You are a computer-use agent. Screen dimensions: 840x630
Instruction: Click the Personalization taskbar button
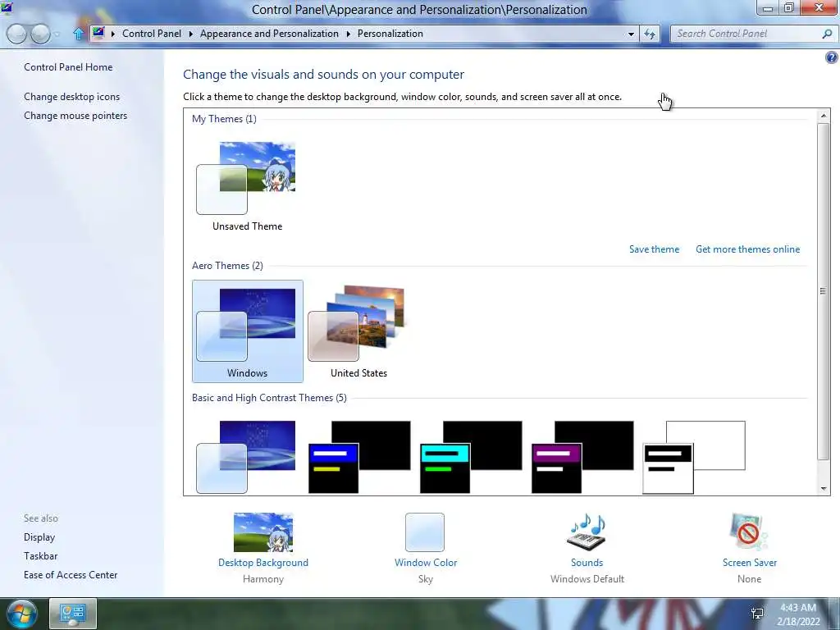73,614
